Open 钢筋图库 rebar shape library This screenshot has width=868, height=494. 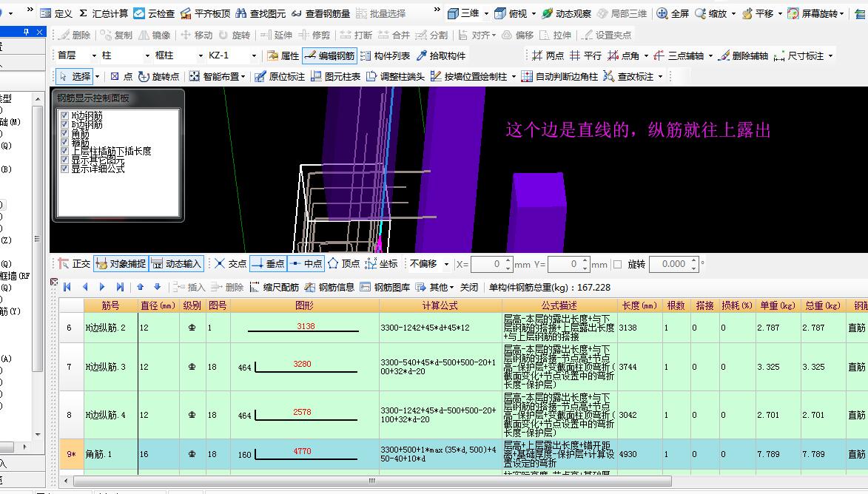pos(386,287)
